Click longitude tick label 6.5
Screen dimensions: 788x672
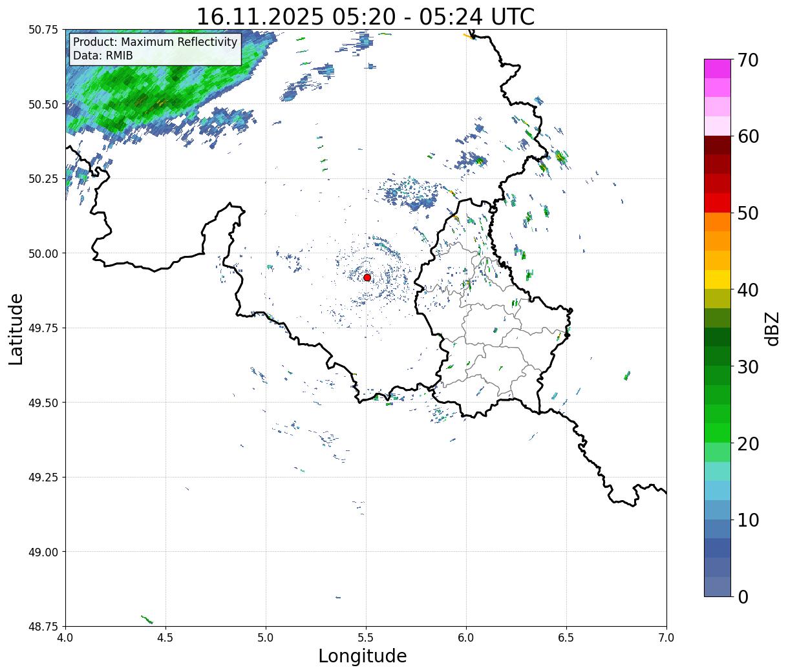pyautogui.click(x=566, y=637)
